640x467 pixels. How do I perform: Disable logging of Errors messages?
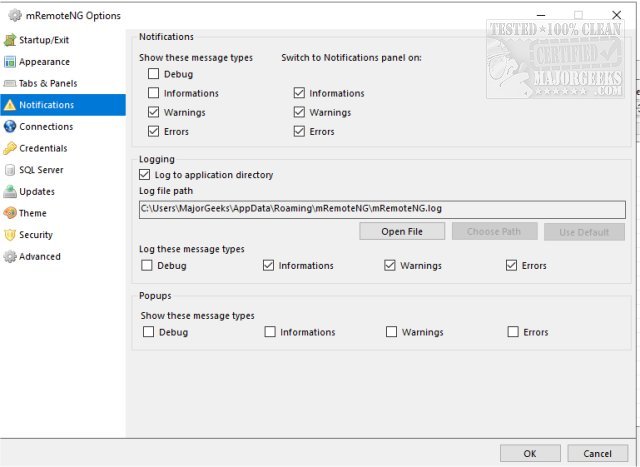511,266
